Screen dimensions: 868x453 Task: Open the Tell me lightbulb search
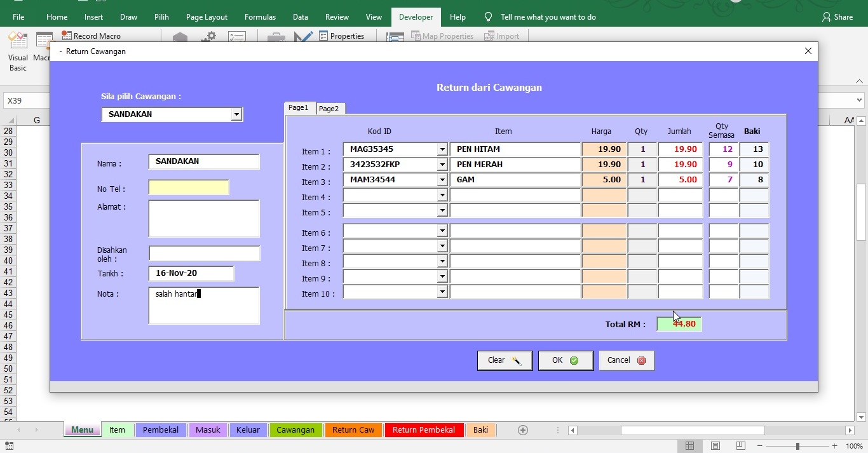point(488,17)
